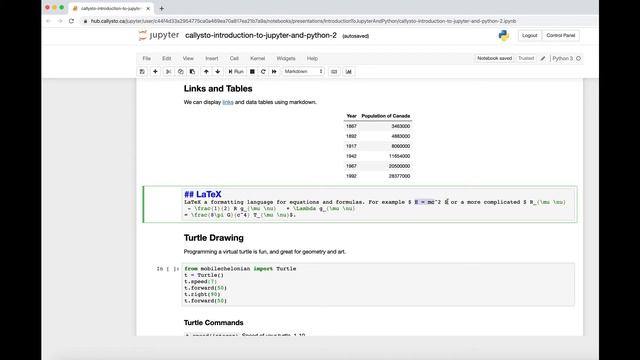Viewport: 640px width, 360px height.
Task: Open the View menu
Action: 188,58
